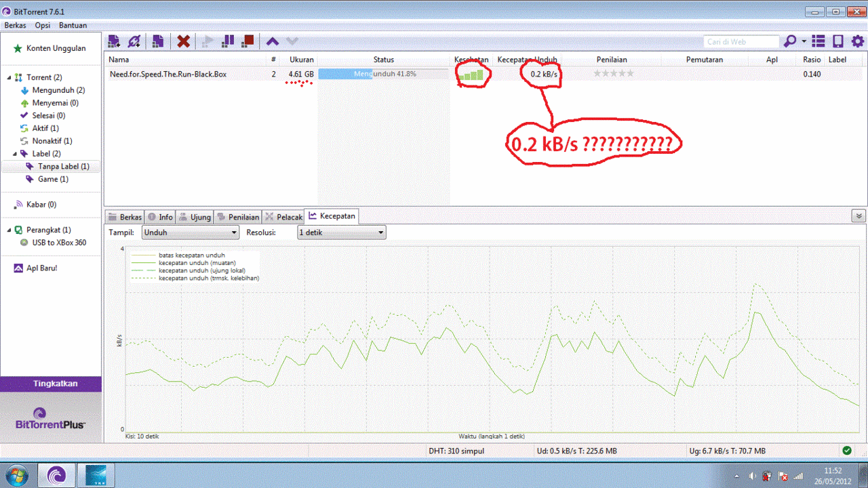Click the volume tray icon
Screen dimensions: 868x488
[x=752, y=475]
